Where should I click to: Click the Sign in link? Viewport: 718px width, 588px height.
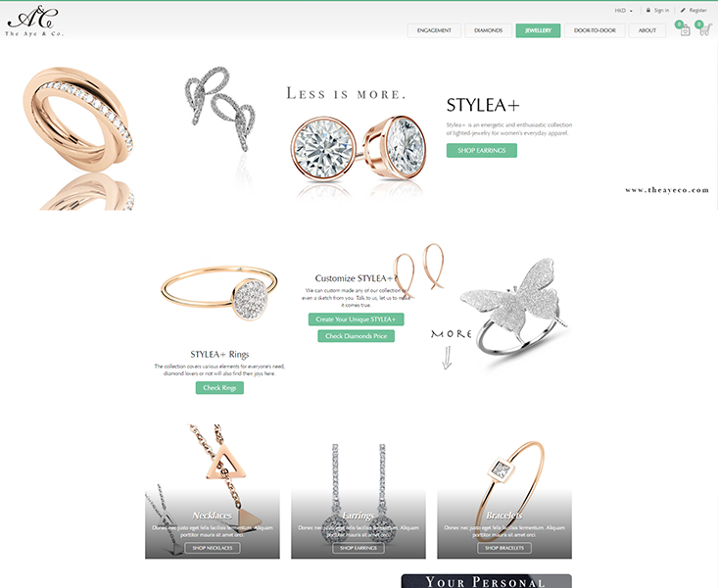click(x=661, y=10)
